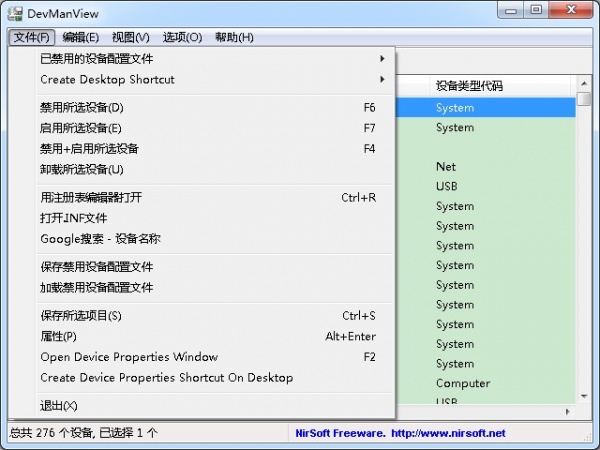Click Open Device Properties Window
Screen dimensions: 600x450
pos(129,357)
